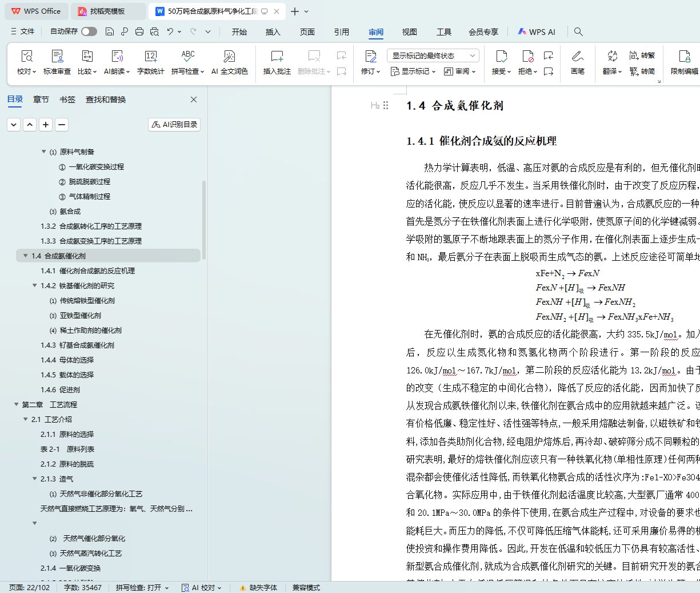Open the AI read aloud (AI朗读) tool
This screenshot has width=700, height=593.
117,57
